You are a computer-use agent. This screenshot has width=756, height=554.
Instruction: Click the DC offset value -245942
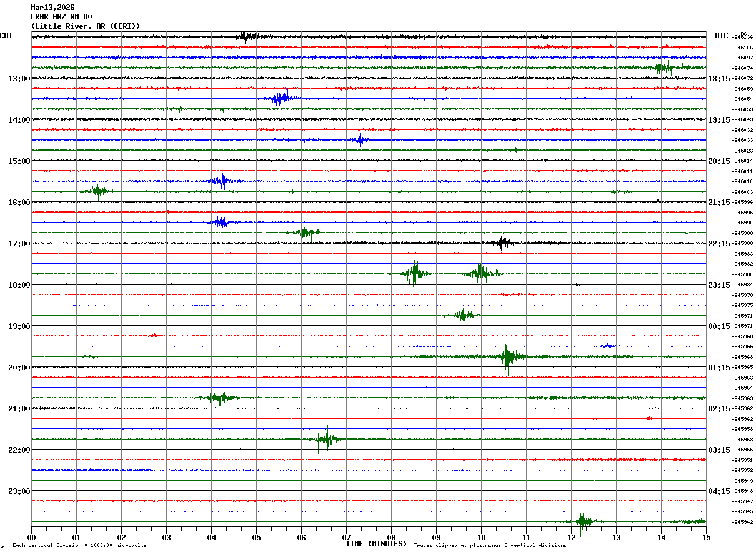742,522
